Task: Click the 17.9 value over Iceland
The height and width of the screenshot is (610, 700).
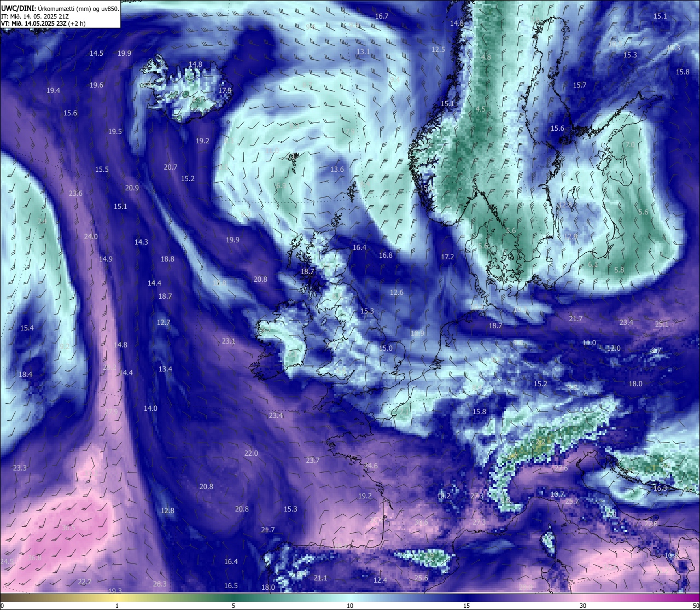Action: [225, 90]
